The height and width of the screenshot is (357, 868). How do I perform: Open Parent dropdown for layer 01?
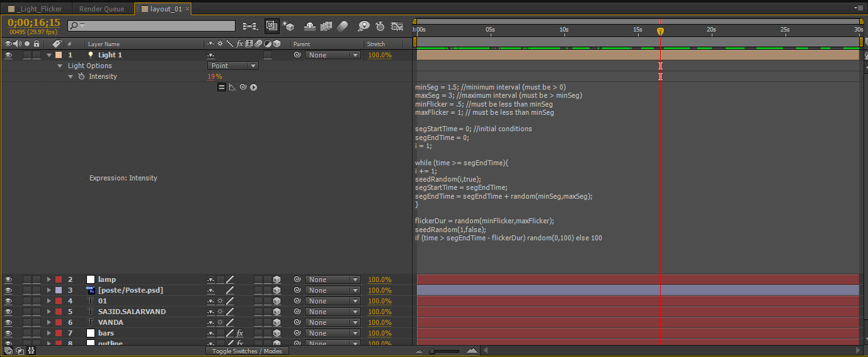pos(333,301)
